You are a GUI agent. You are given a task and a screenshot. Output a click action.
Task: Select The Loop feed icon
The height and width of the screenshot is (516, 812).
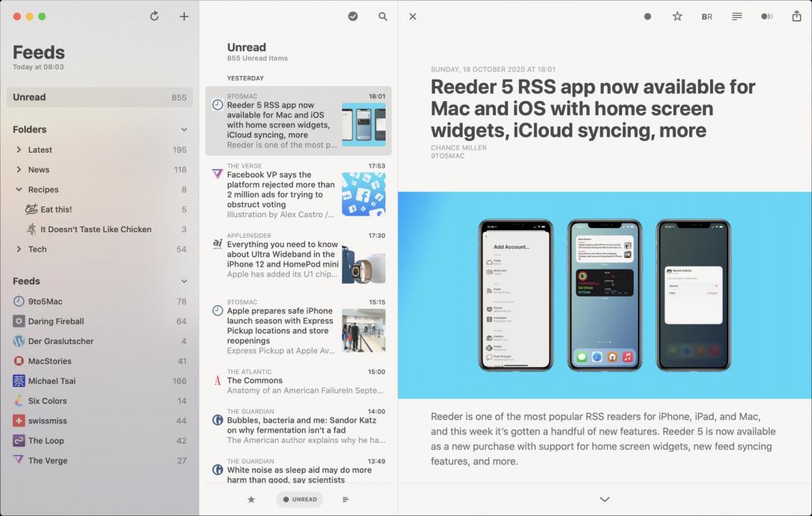click(x=19, y=441)
